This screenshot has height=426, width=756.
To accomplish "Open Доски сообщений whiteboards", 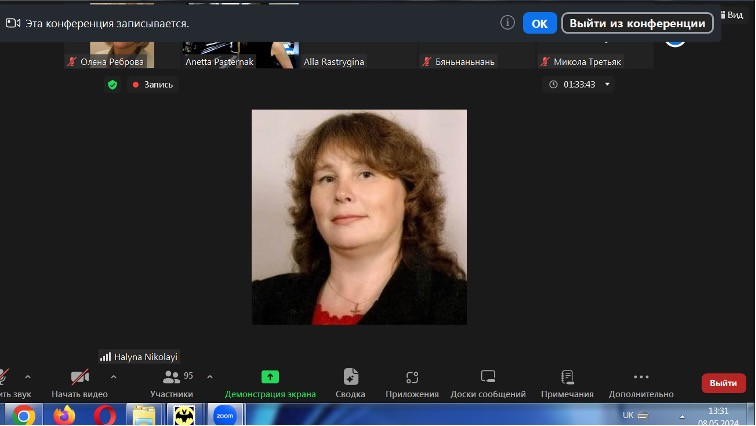I will click(488, 384).
